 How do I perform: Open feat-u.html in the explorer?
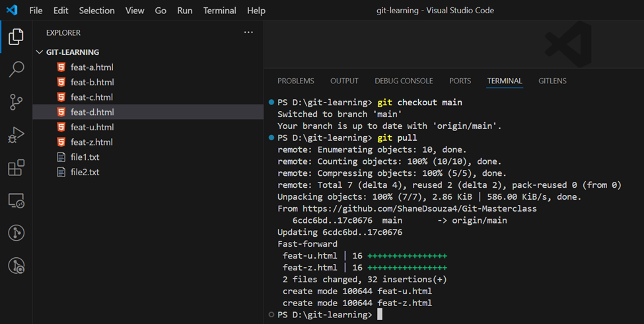click(148, 127)
